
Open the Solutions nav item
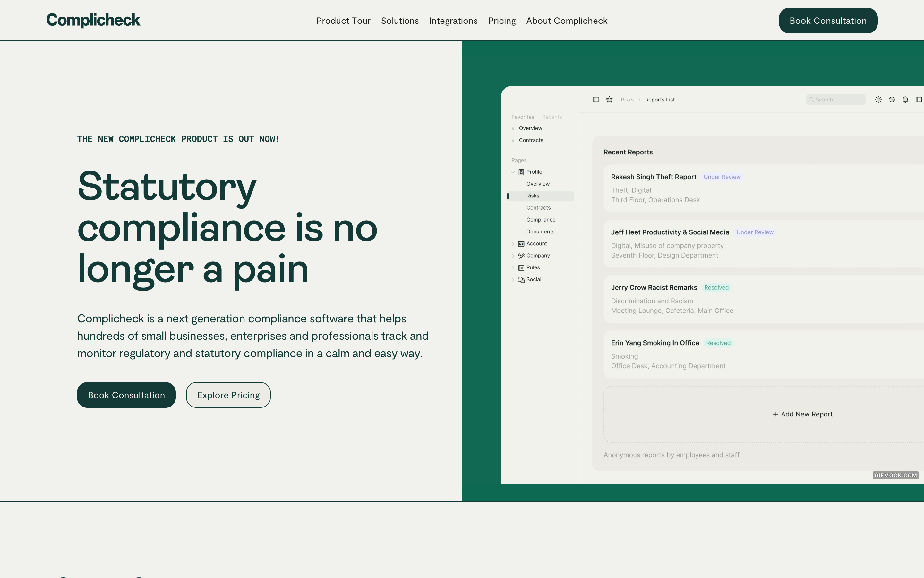click(400, 21)
